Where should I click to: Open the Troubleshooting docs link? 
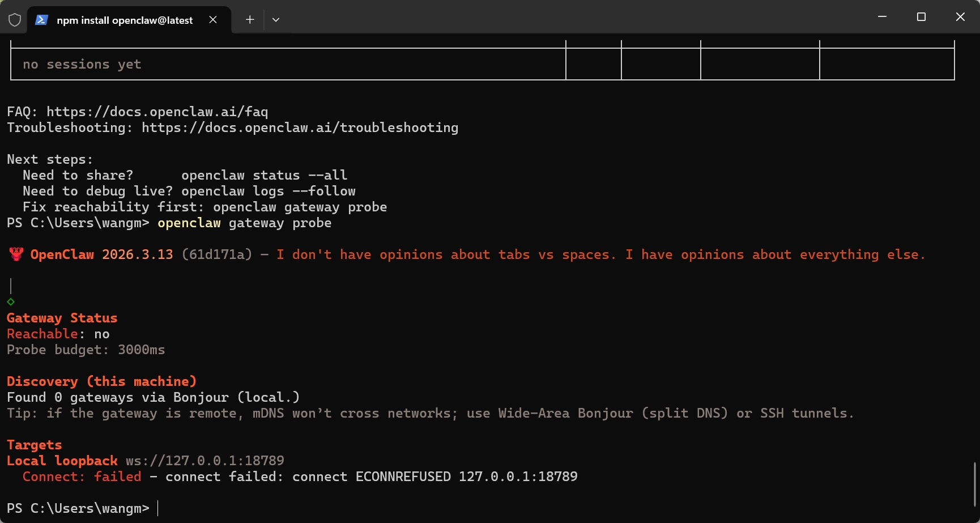pyautogui.click(x=300, y=127)
